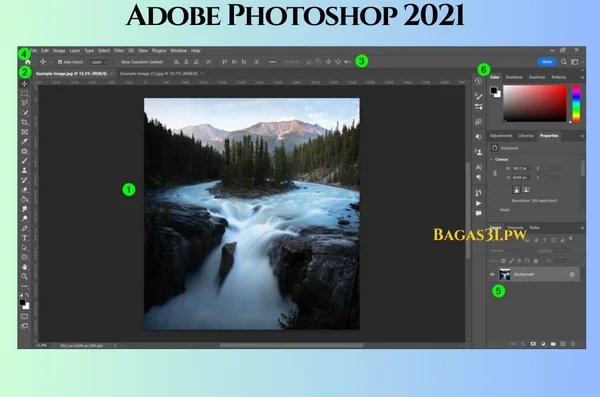
Task: Switch to the Swatches tab
Action: 537,77
